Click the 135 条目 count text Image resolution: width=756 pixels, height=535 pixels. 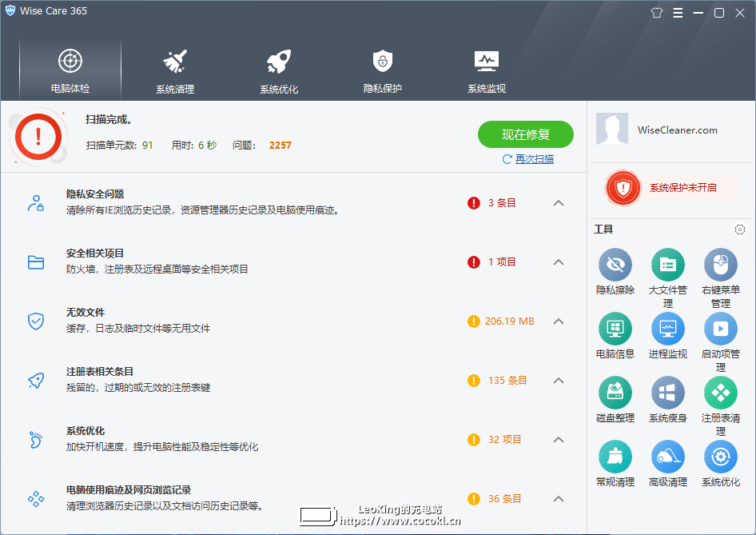coord(507,381)
